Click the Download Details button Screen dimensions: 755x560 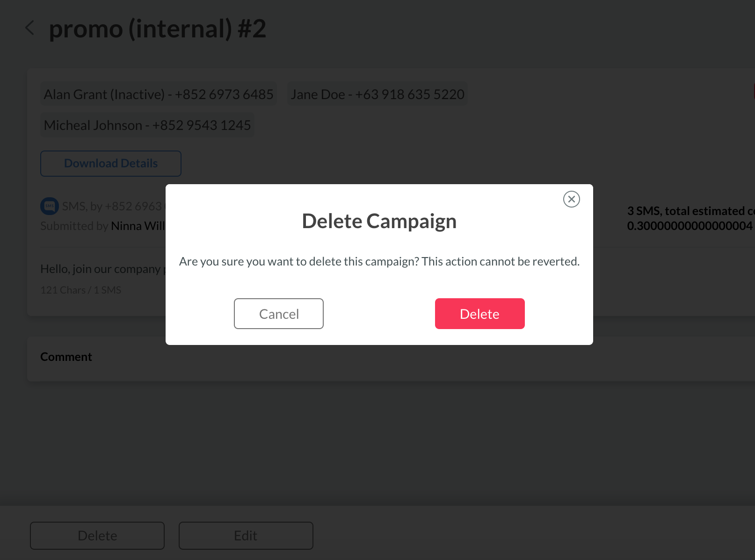(111, 164)
